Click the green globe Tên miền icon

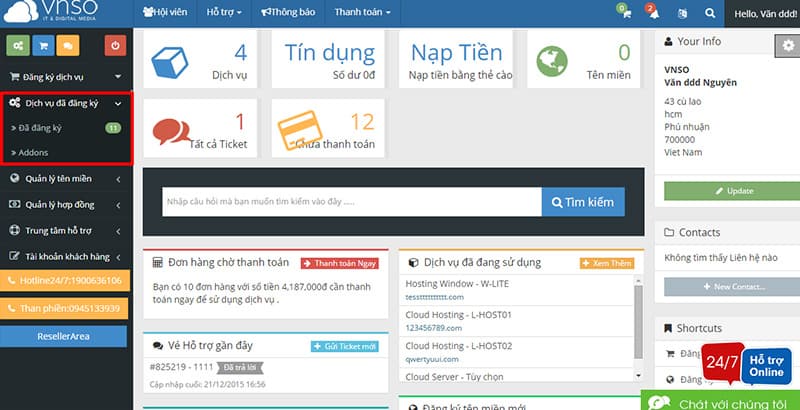coord(552,62)
